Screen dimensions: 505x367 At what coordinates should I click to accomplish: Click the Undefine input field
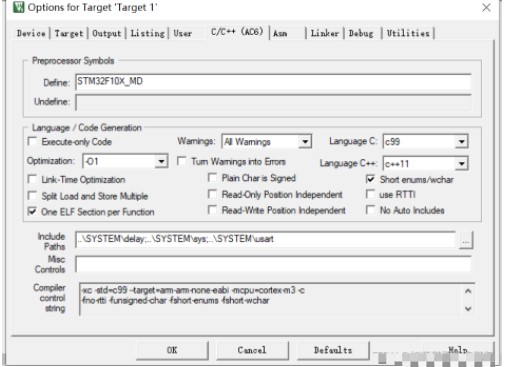click(x=273, y=102)
